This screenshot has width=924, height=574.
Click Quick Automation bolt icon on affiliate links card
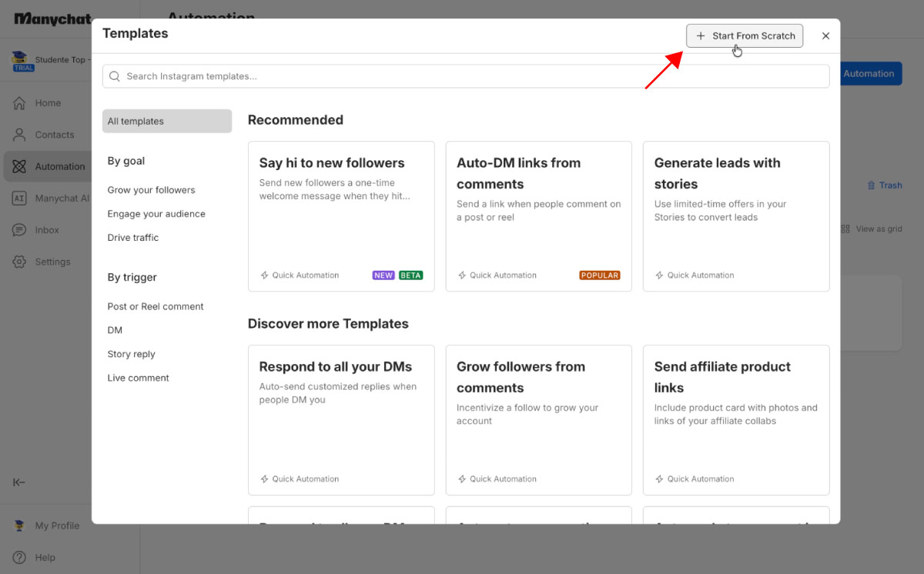tap(660, 479)
